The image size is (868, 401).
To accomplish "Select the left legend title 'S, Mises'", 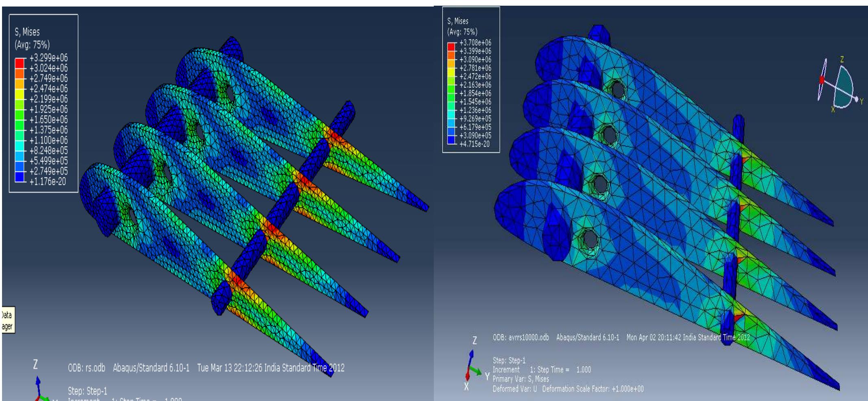I will tap(27, 32).
